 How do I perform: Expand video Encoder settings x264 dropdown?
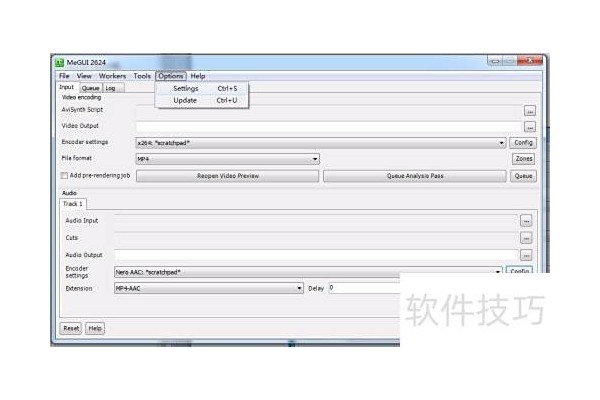click(501, 143)
